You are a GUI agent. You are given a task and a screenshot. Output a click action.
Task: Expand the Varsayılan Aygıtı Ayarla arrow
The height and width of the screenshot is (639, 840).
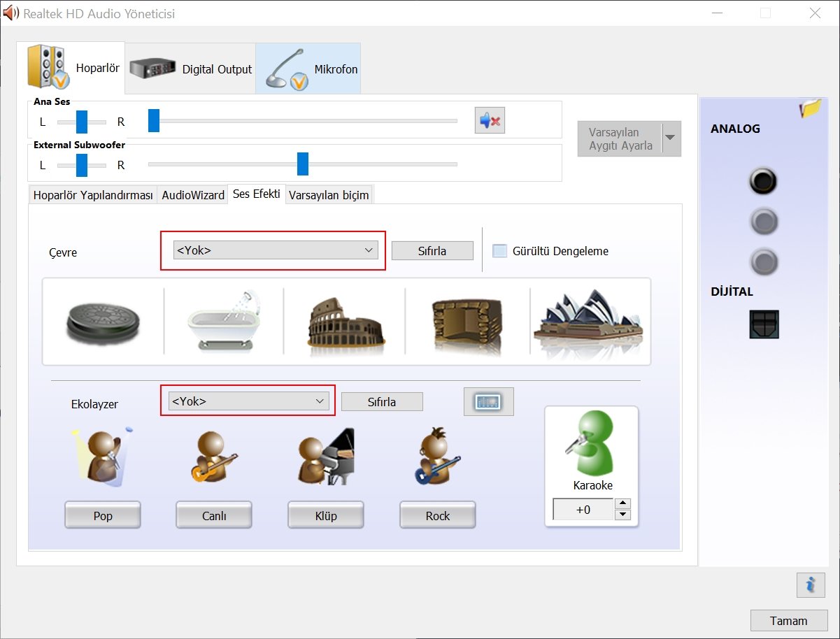[x=670, y=138]
